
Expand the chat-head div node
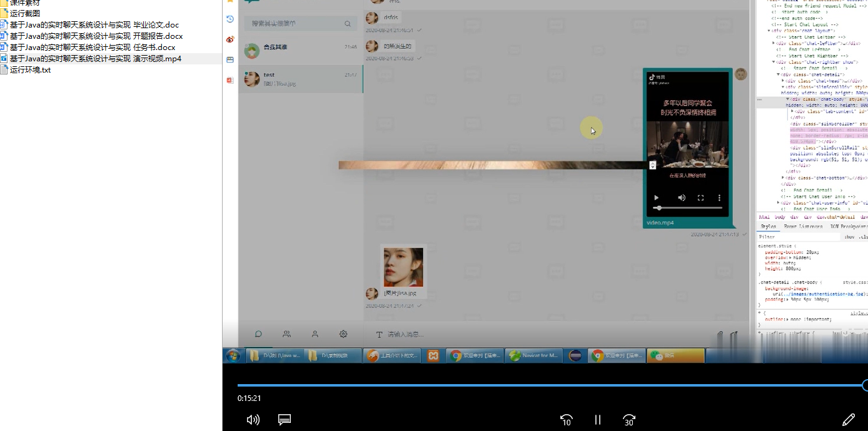784,81
